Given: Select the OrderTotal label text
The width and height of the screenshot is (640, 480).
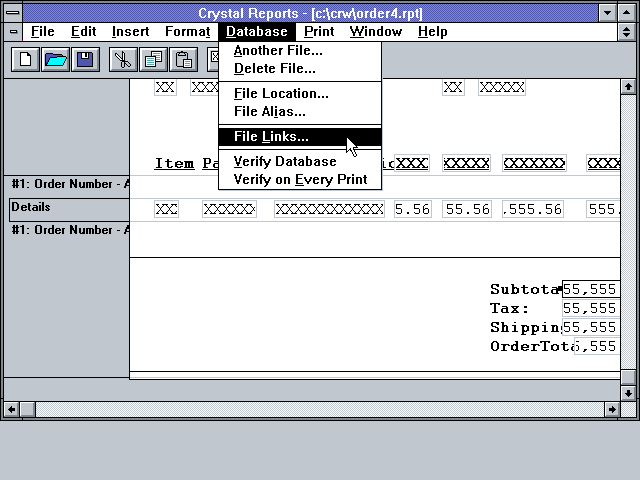Looking at the screenshot, I should [x=532, y=347].
